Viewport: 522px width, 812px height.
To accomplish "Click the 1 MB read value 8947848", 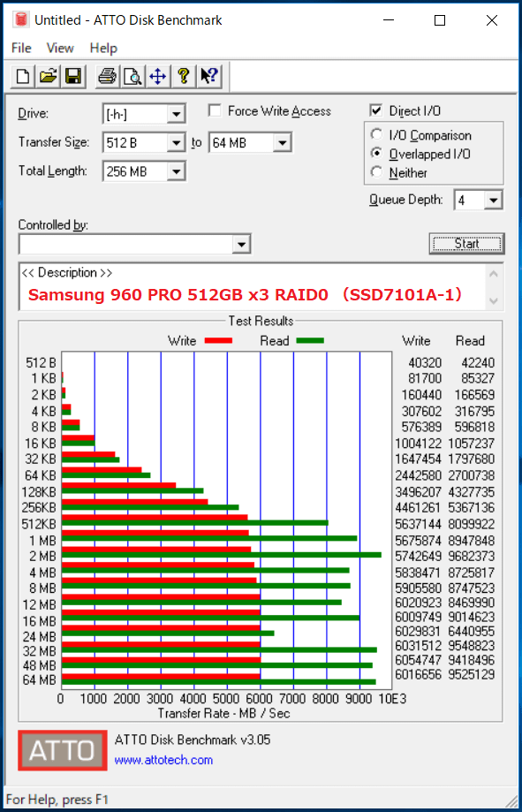I will pyautogui.click(x=472, y=541).
